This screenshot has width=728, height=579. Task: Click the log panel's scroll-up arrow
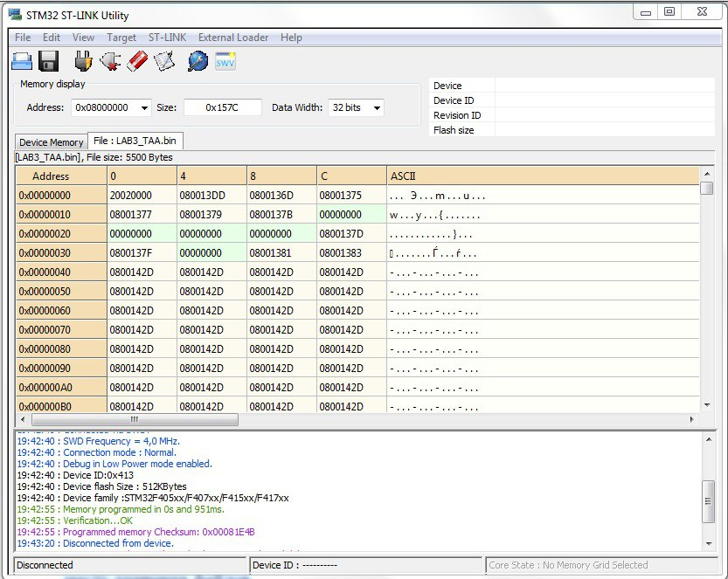tap(709, 439)
